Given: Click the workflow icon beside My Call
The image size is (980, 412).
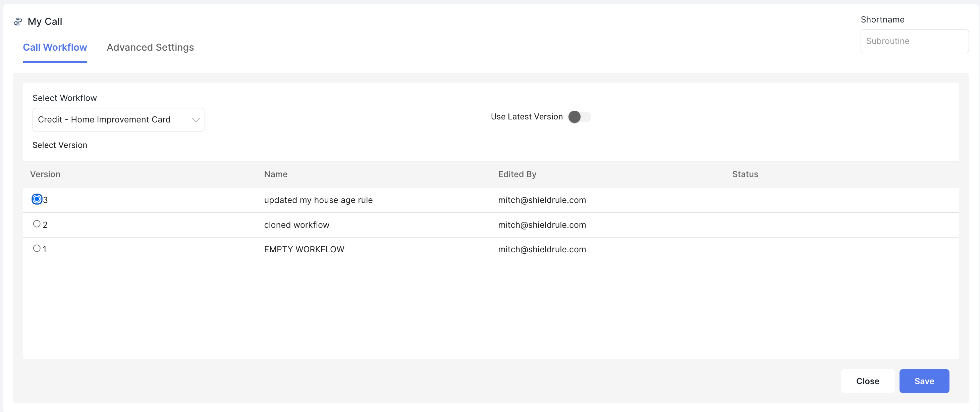Looking at the screenshot, I should coord(18,22).
